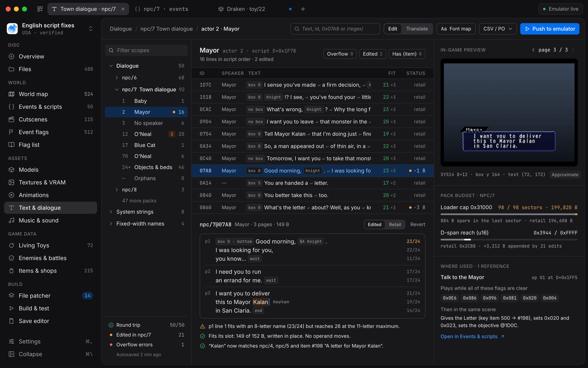Revert the edited line

click(418, 224)
